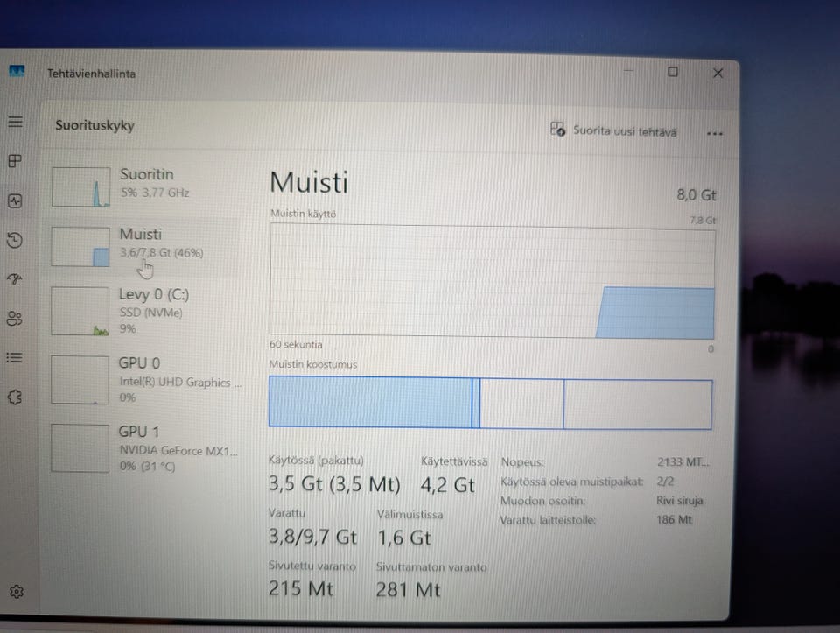
Task: Click the Suoritin mini graph thumbnail
Action: pyautogui.click(x=80, y=186)
